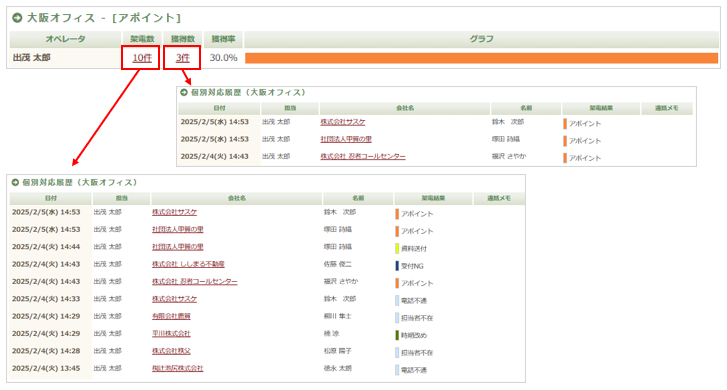Click the green swatch beside 時期改め

(397, 335)
